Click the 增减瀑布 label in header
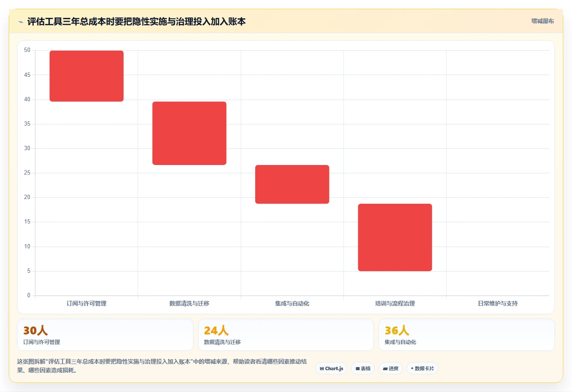The height and width of the screenshot is (392, 572). [543, 21]
